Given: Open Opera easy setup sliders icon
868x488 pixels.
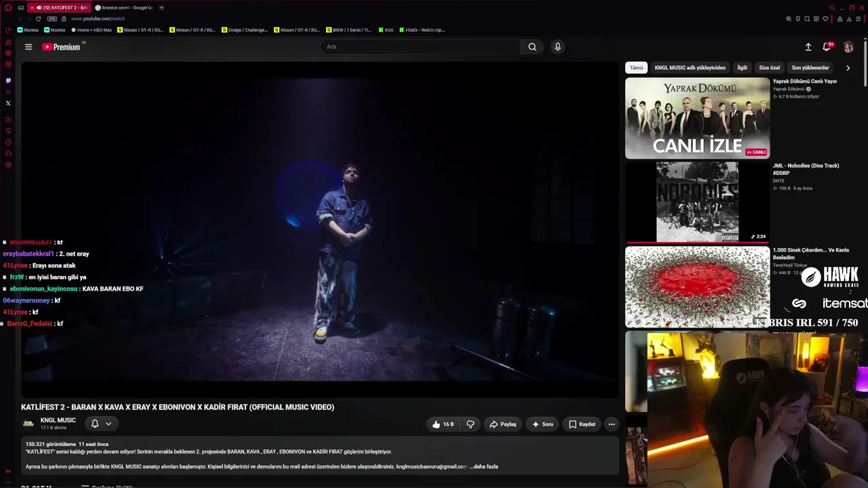Looking at the screenshot, I should click(859, 19).
